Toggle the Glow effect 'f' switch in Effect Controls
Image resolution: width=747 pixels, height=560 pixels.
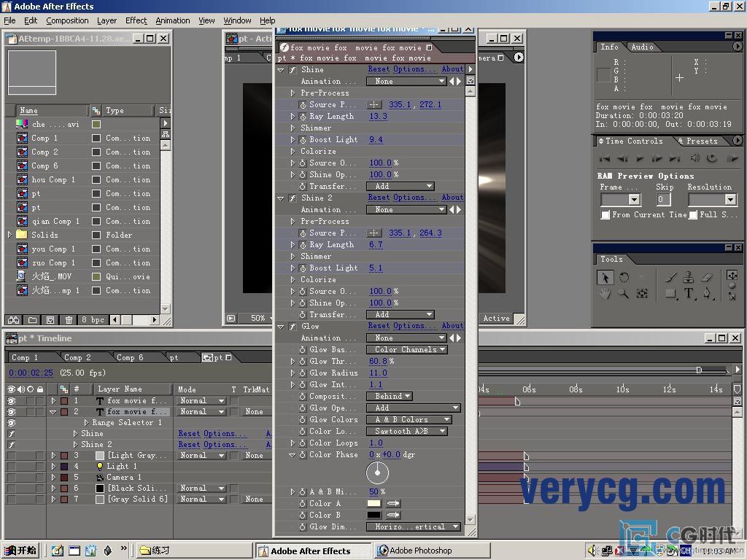[x=293, y=327]
